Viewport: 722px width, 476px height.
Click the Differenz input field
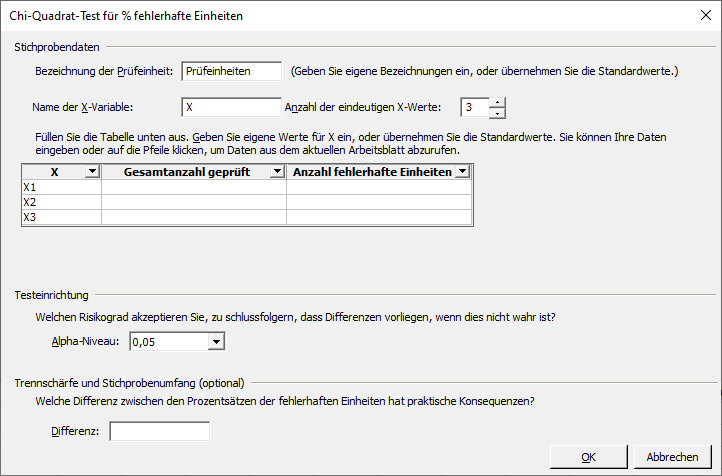160,431
